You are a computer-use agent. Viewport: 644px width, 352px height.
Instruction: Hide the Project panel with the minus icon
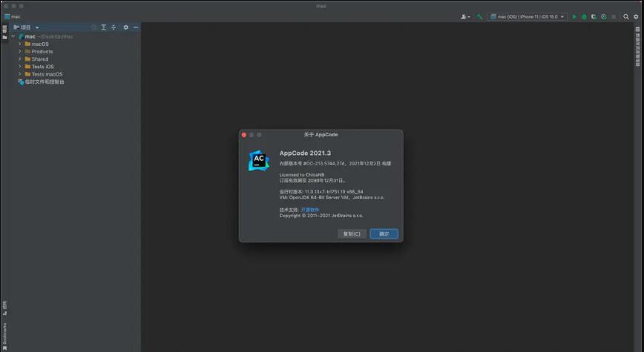click(136, 27)
